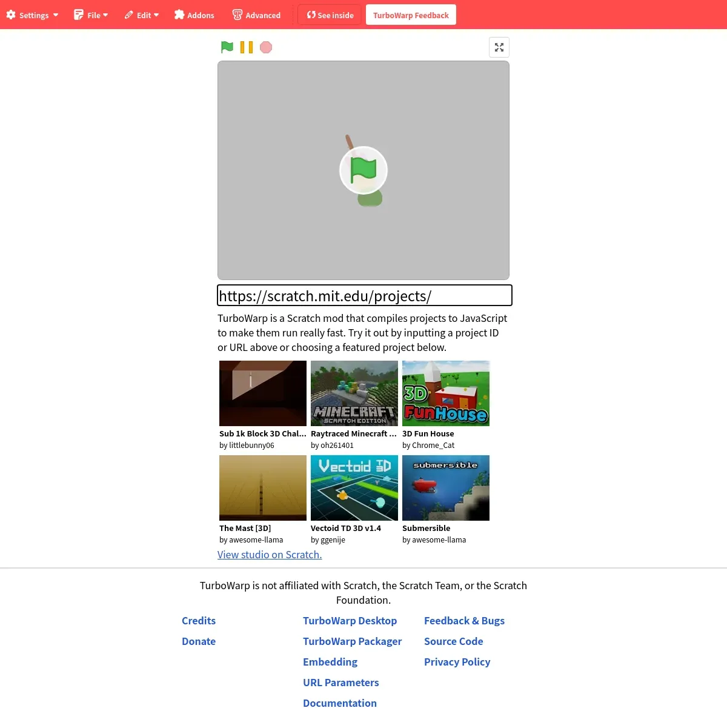Click the 'Submersible' title text

pos(427,528)
